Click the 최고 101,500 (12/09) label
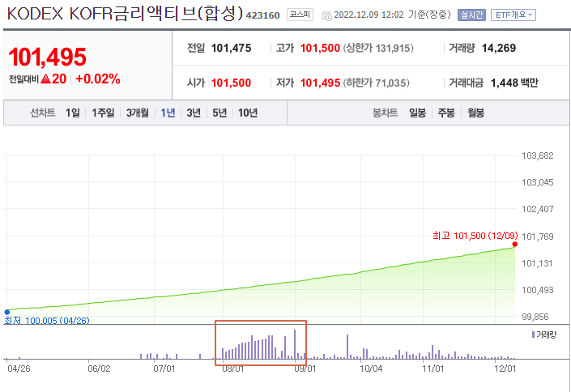The height and width of the screenshot is (392, 571). click(475, 236)
